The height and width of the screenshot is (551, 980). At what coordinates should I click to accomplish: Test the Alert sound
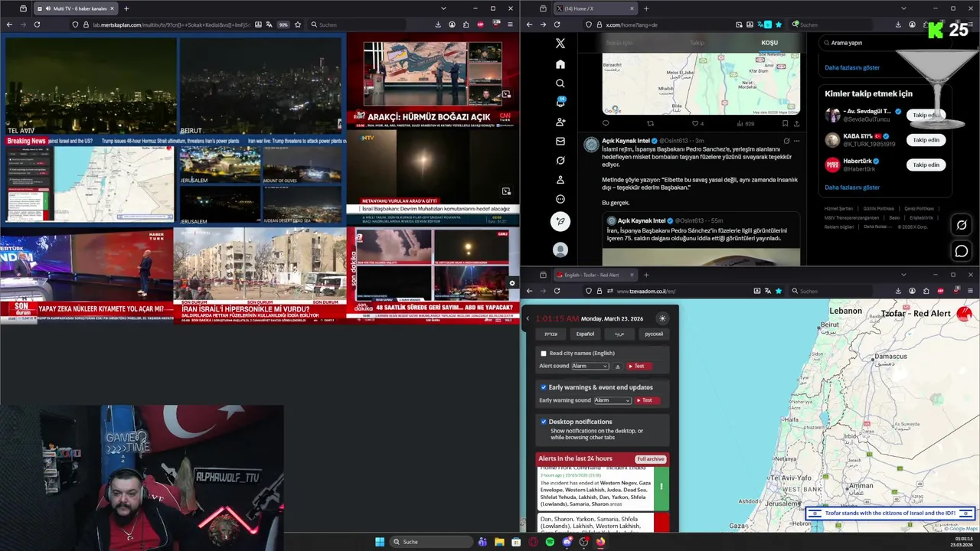click(x=640, y=367)
